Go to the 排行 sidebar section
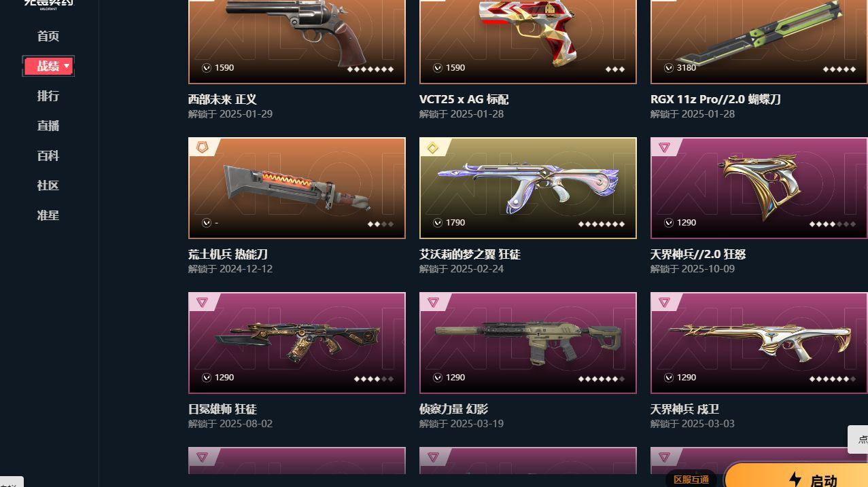The image size is (868, 487). tap(48, 96)
